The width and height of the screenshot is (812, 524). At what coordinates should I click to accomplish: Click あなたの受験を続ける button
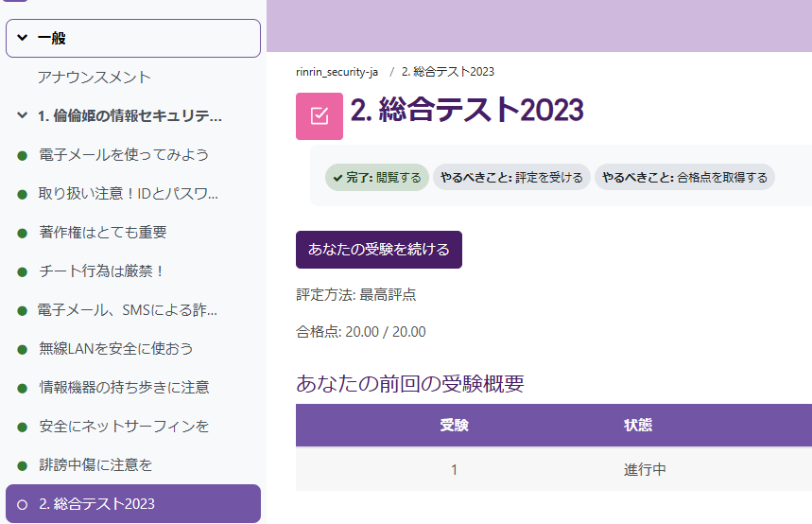point(378,250)
